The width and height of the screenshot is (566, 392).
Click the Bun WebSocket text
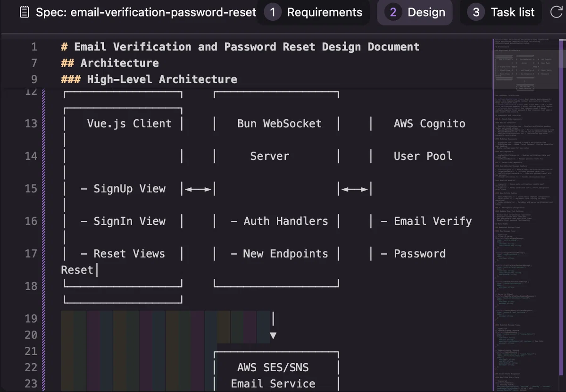279,124
